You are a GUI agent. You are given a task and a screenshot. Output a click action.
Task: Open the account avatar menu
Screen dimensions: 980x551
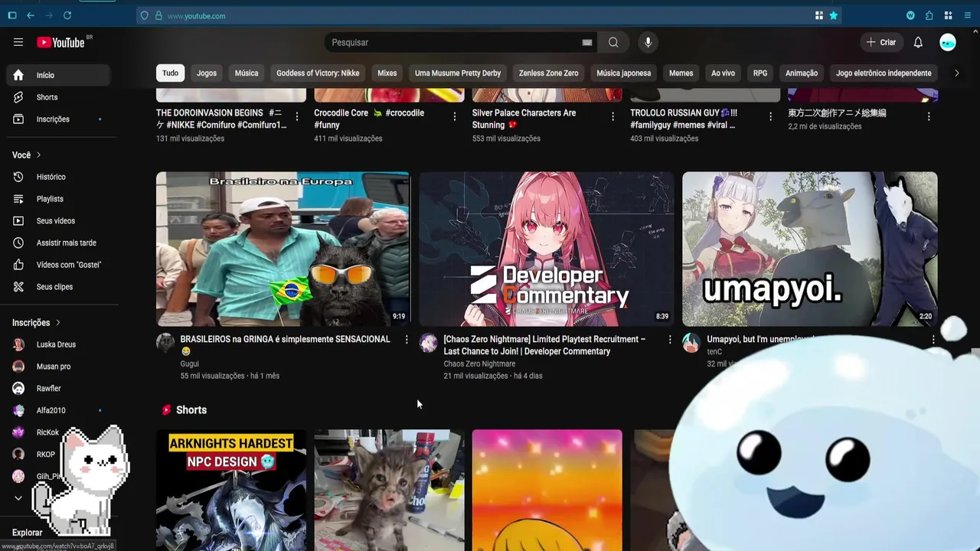coord(948,42)
